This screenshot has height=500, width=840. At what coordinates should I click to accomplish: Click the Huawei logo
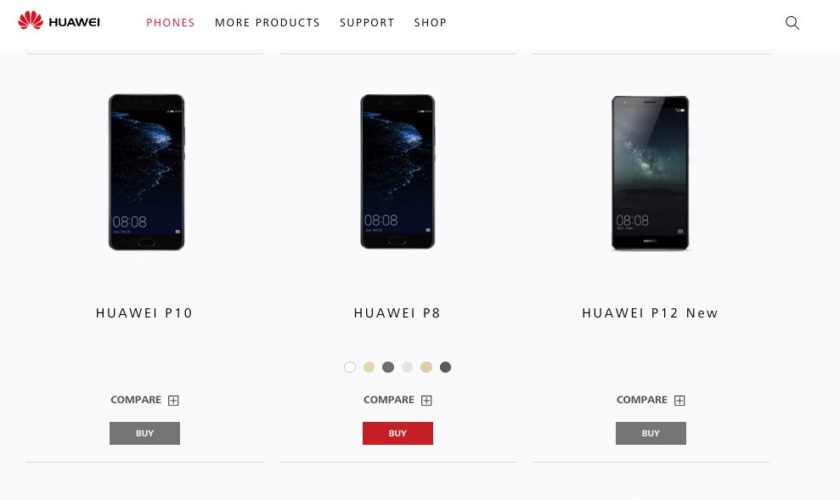59,21
